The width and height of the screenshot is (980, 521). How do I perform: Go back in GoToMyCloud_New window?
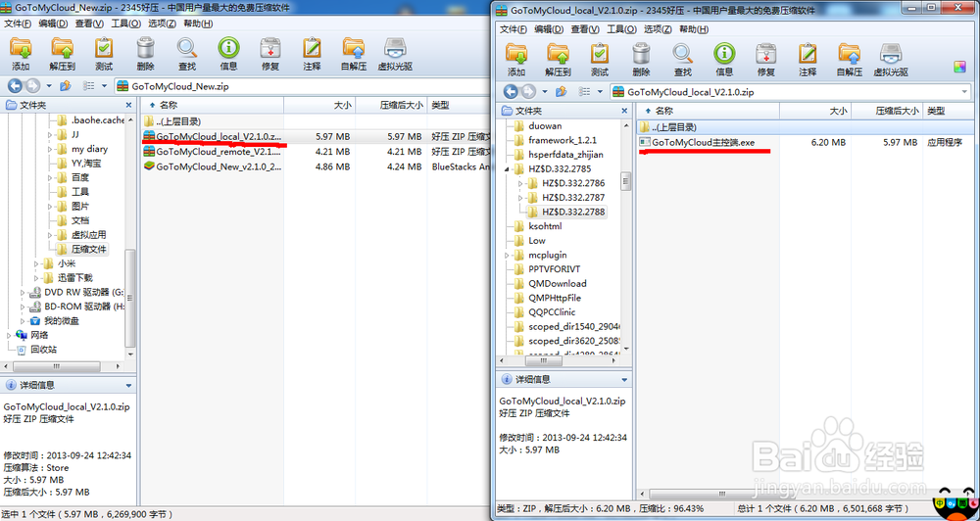(15, 86)
